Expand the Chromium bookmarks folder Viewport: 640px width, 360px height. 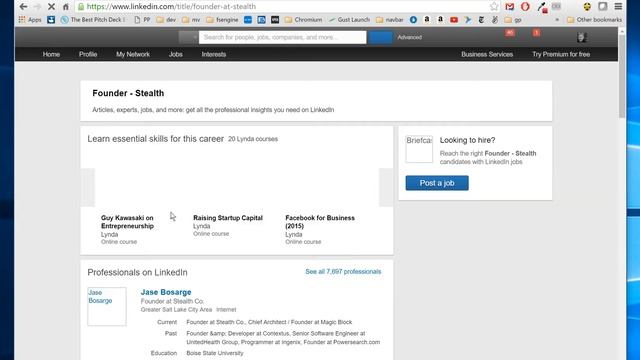(x=303, y=20)
